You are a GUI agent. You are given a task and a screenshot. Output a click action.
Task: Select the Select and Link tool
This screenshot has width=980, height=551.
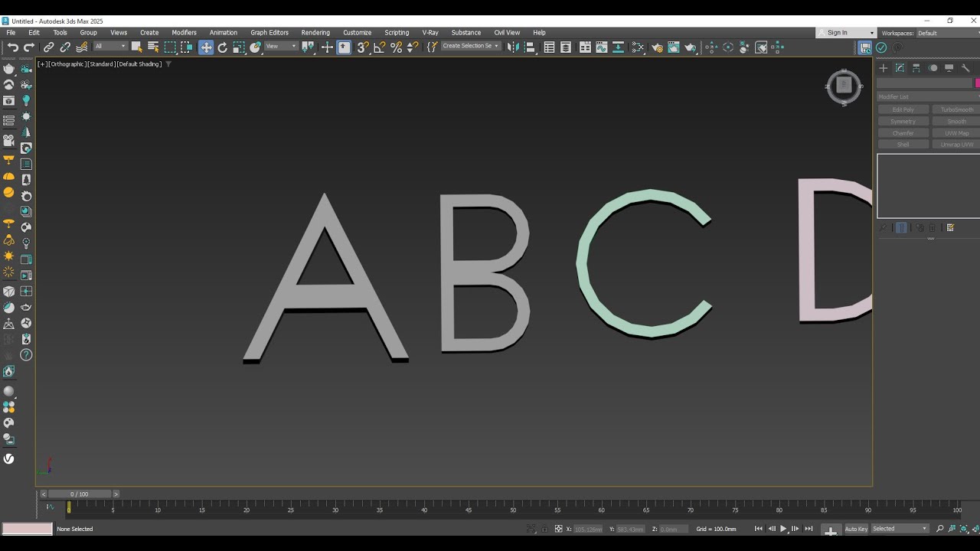point(49,47)
